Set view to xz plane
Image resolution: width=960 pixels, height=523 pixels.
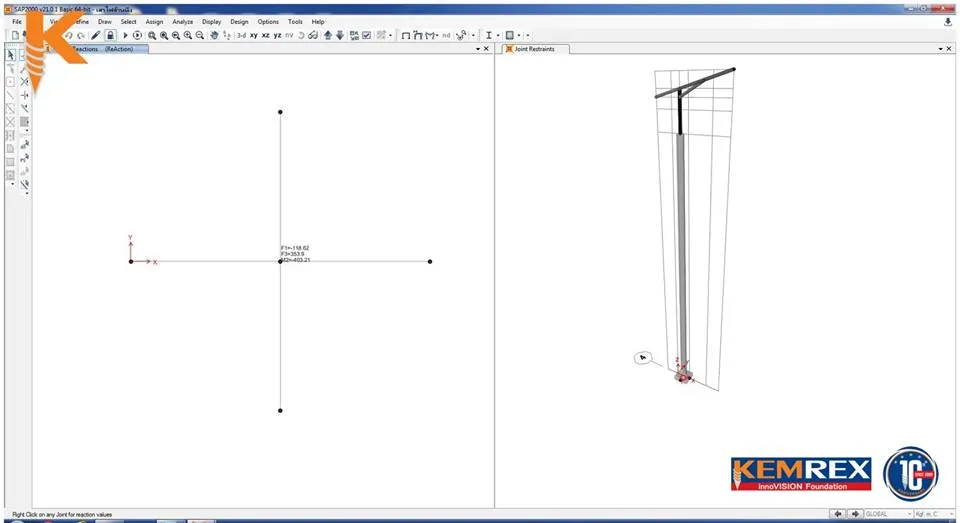[x=266, y=36]
